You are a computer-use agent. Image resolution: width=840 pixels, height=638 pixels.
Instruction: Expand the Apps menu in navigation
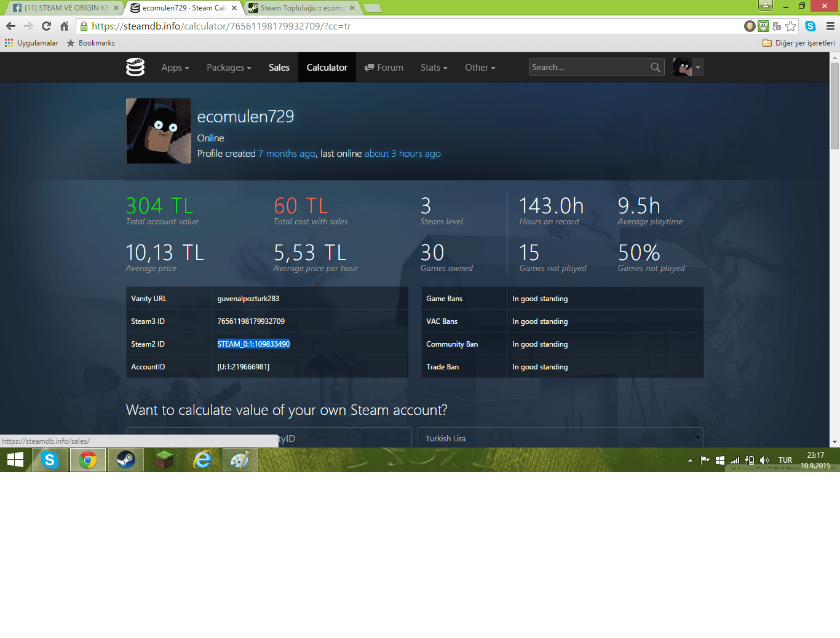pyautogui.click(x=175, y=67)
